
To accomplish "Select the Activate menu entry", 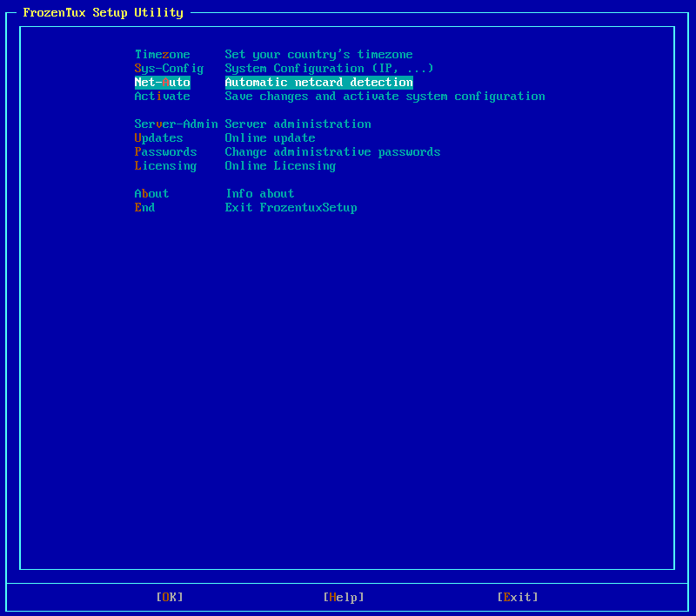I will [163, 97].
